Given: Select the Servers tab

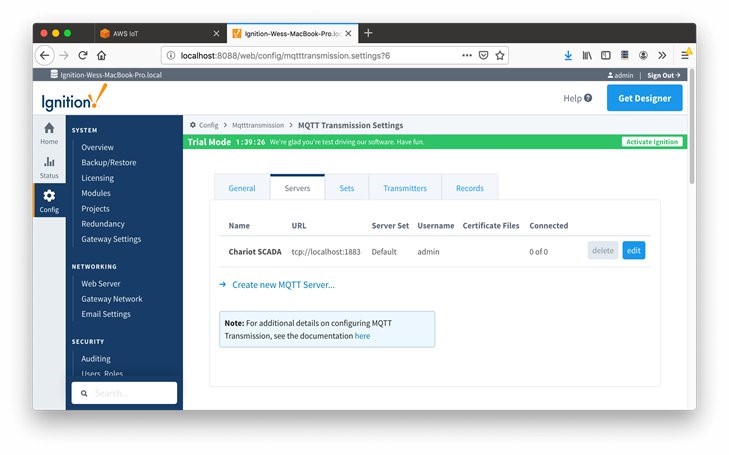Looking at the screenshot, I should point(297,188).
